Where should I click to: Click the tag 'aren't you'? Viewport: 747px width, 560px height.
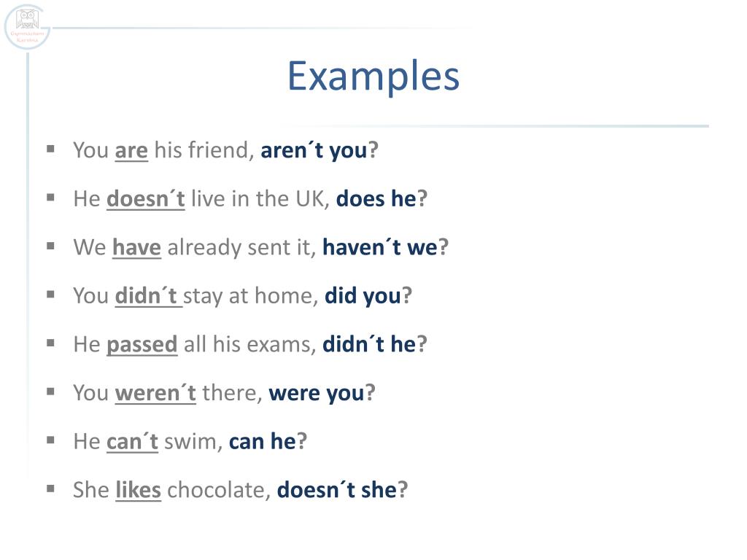tap(314, 150)
